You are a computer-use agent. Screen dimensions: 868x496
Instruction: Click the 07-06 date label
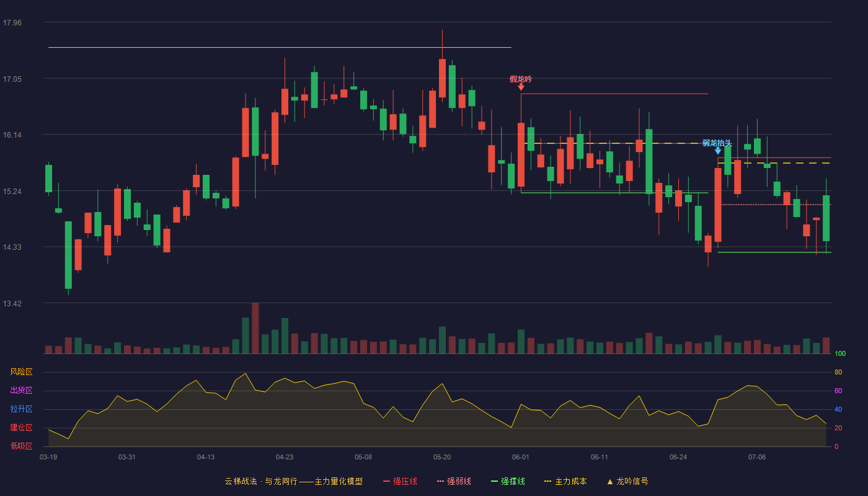click(757, 457)
